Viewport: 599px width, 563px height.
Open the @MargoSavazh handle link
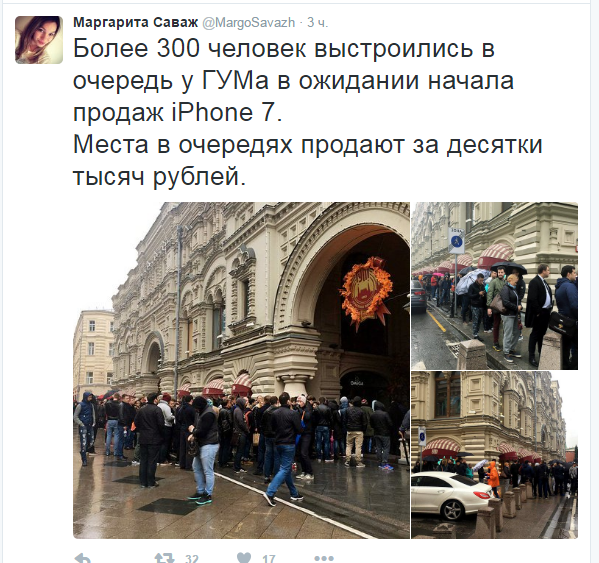point(248,23)
